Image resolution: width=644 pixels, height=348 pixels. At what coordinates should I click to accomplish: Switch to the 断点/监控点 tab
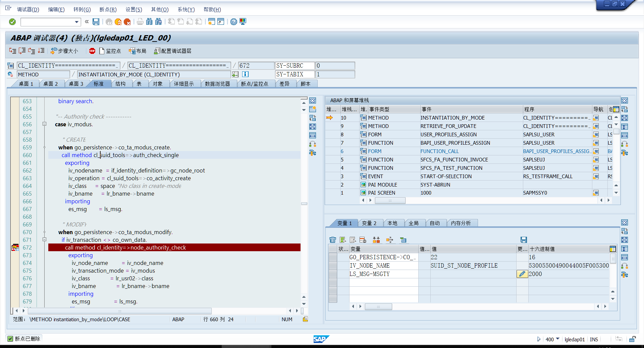pyautogui.click(x=255, y=84)
